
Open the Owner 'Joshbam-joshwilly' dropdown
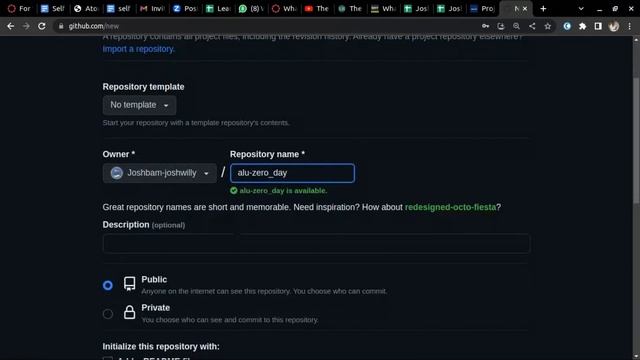coord(160,173)
